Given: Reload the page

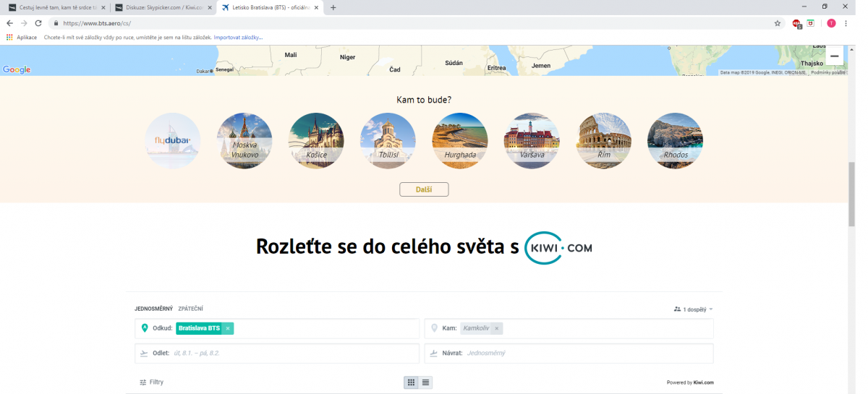Looking at the screenshot, I should point(38,23).
